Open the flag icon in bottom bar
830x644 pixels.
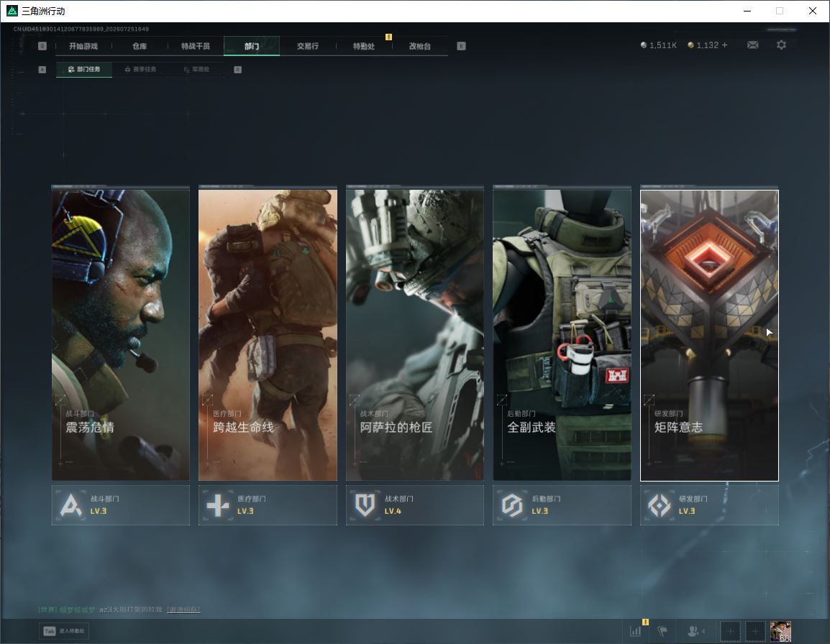coord(662,631)
